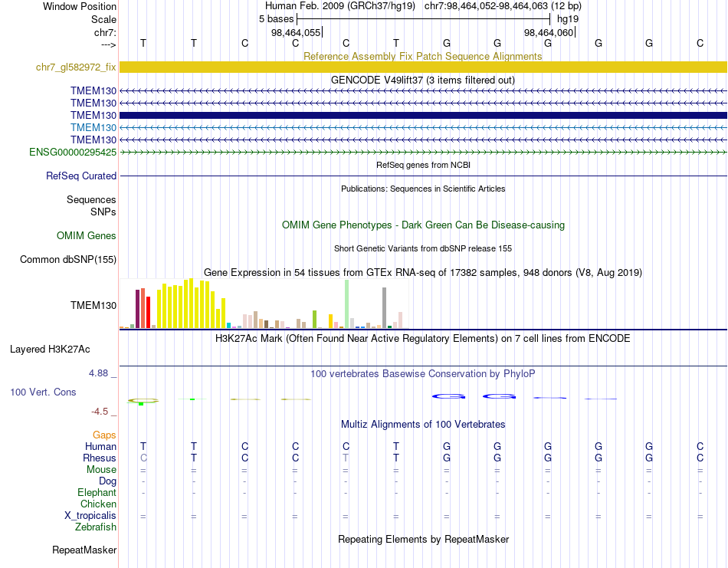The height and width of the screenshot is (568, 728).
Task: Select the Chicken species row label
Action: [98, 504]
